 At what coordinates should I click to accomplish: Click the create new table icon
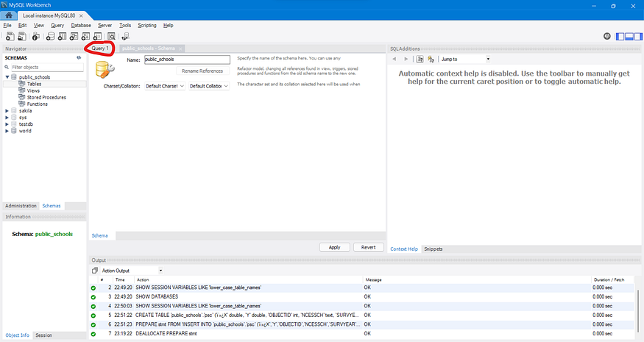62,37
